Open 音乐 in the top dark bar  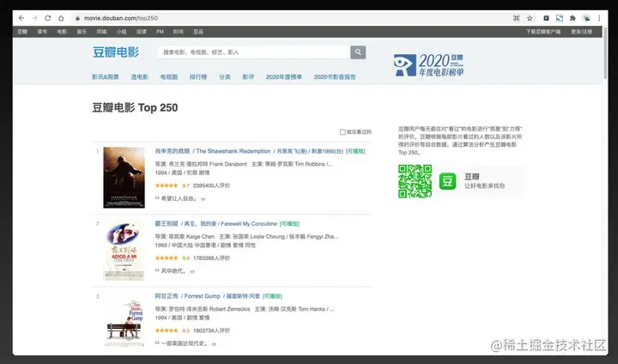point(82,32)
